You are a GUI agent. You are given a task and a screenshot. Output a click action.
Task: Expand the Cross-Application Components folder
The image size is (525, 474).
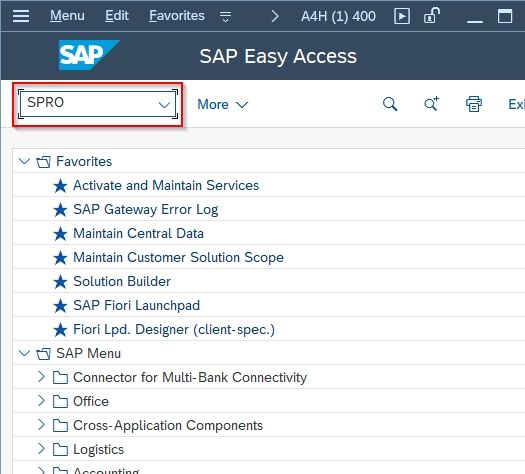tap(41, 425)
